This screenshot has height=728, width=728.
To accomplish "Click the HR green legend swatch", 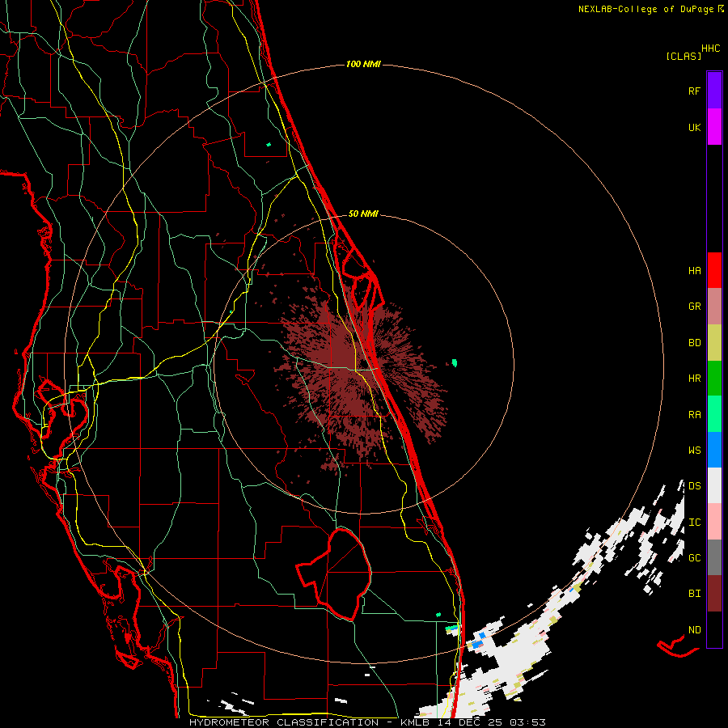I will pyautogui.click(x=714, y=379).
